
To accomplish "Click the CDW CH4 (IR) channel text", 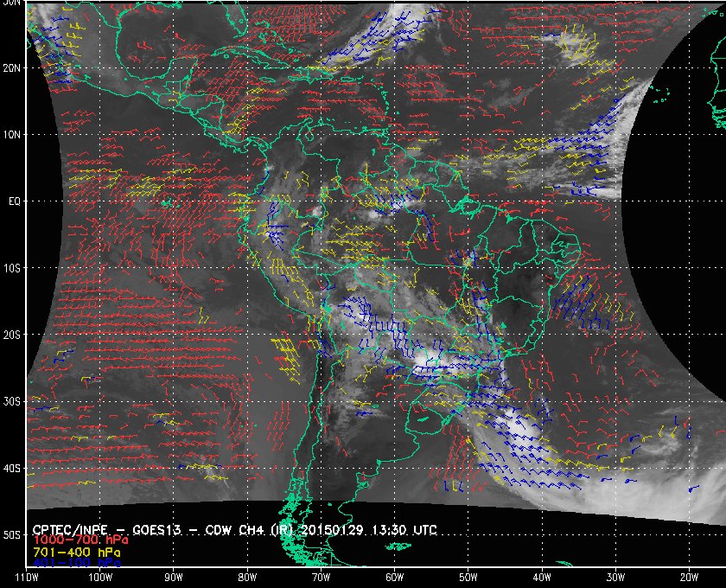I will (x=251, y=530).
